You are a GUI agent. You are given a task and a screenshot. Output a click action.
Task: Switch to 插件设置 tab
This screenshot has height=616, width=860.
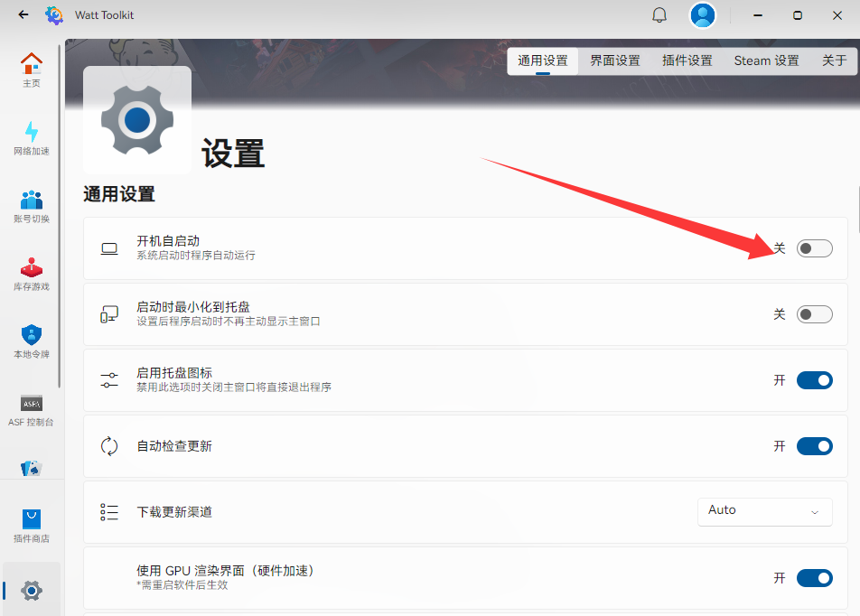click(x=687, y=61)
